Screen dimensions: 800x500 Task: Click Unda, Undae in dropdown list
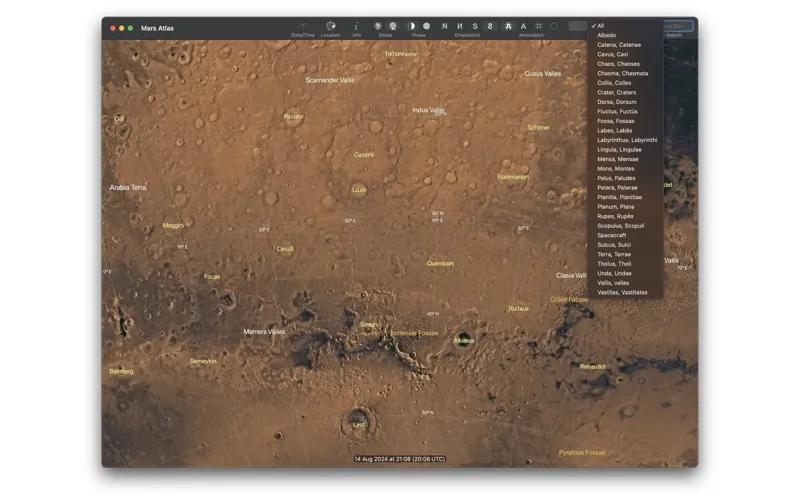pos(626,273)
